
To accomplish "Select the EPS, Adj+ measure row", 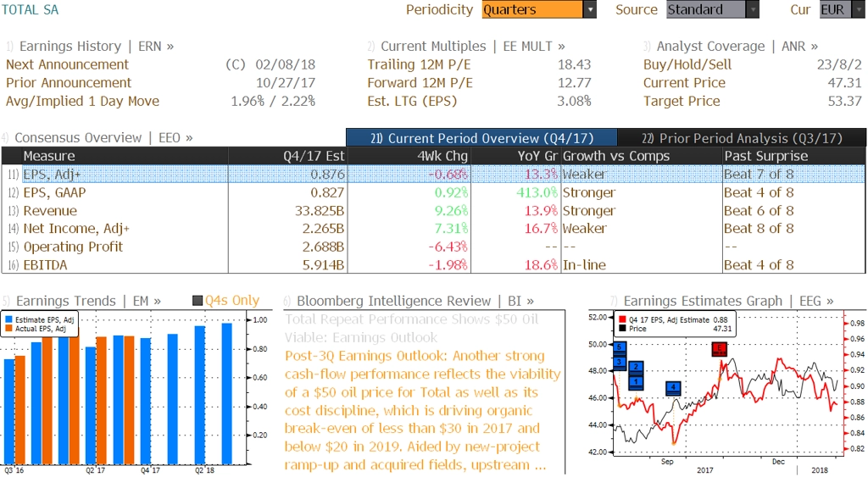I will tap(433, 175).
